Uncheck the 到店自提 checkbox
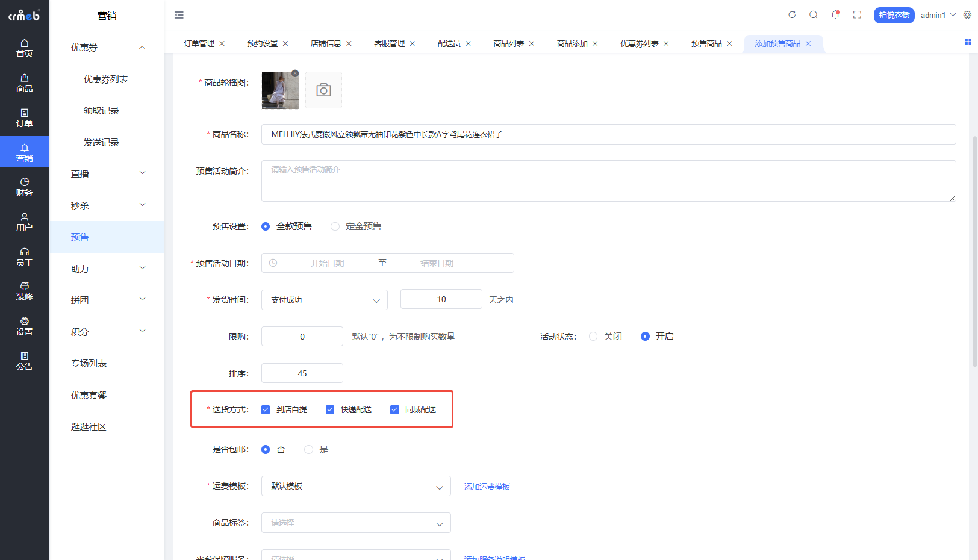This screenshot has width=978, height=560. (x=266, y=410)
